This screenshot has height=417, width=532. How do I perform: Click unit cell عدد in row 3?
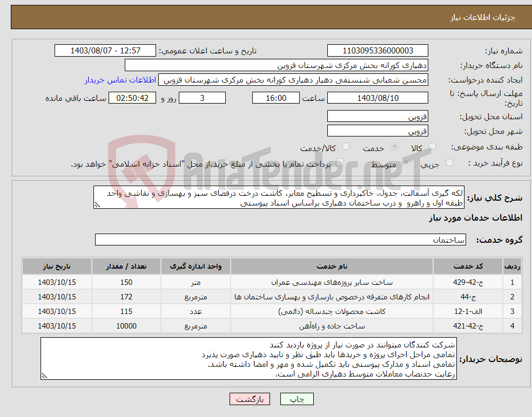coord(196,311)
